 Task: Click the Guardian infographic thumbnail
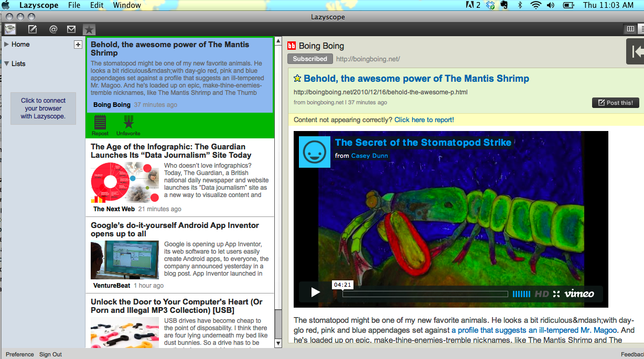[125, 182]
